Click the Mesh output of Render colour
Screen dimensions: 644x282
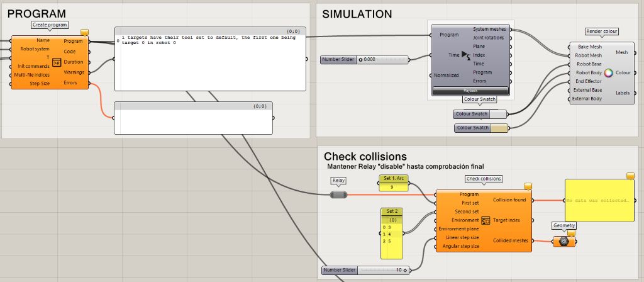point(622,52)
